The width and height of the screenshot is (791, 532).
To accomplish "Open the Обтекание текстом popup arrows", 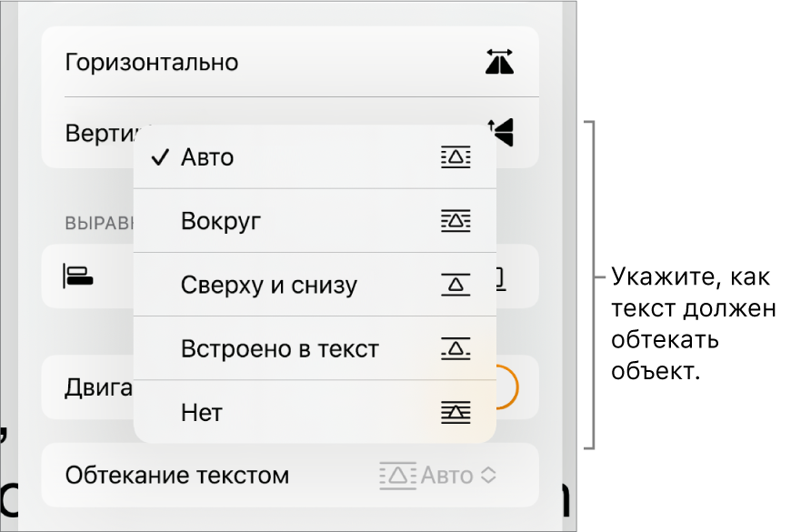I will click(490, 475).
